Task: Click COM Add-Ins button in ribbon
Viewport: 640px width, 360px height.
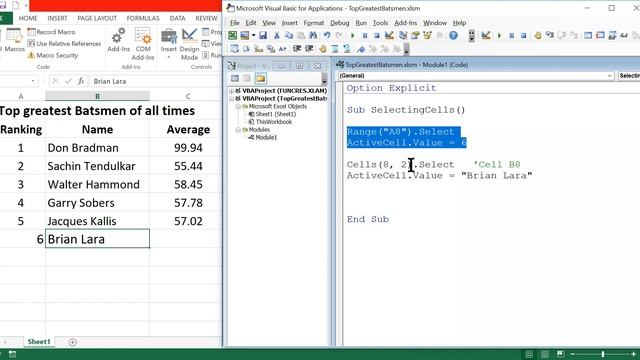Action: coord(143,44)
